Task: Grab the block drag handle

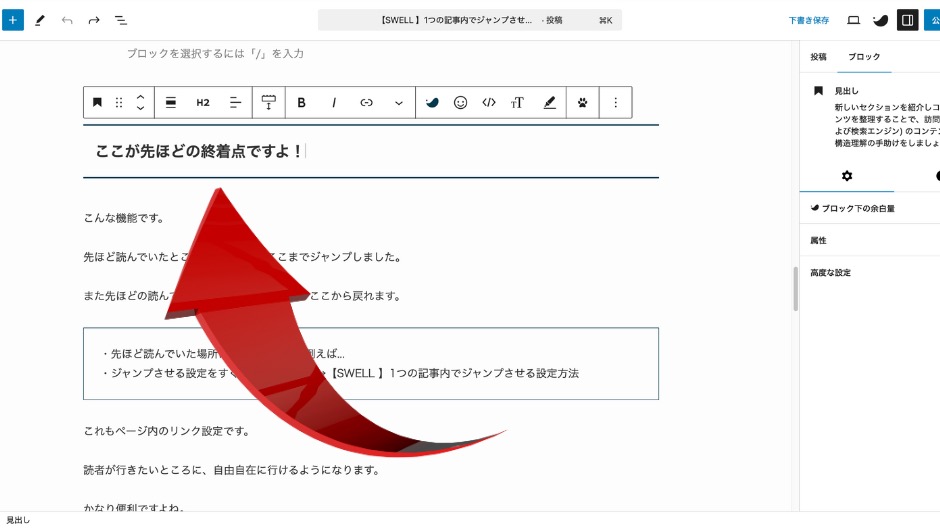Action: tap(119, 102)
